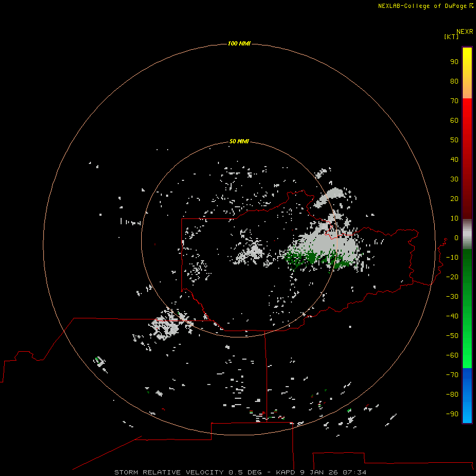Click the 70 value on velocity scale

point(454,101)
